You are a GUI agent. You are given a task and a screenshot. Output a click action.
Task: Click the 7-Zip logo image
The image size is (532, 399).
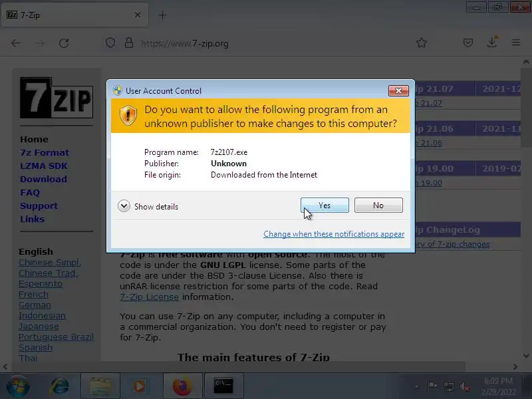tap(57, 98)
